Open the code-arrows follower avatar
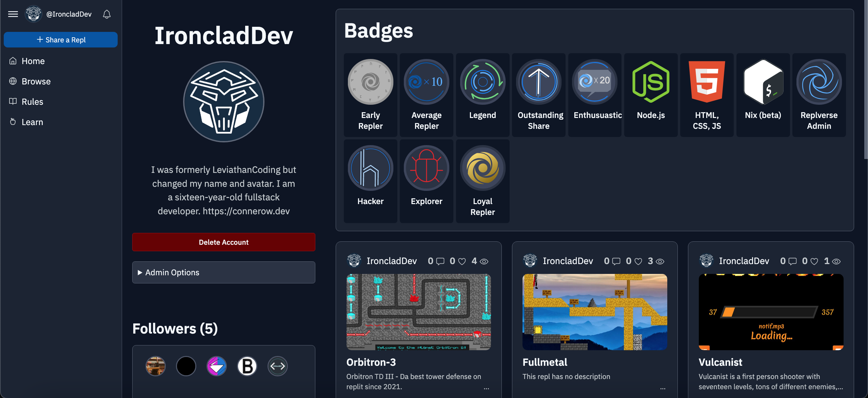 point(278,366)
